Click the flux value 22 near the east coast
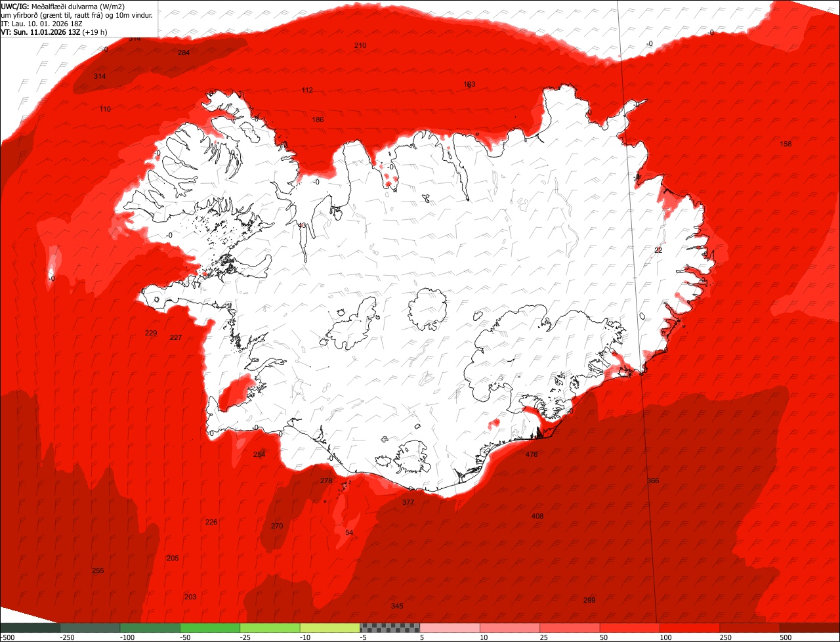 click(x=658, y=250)
